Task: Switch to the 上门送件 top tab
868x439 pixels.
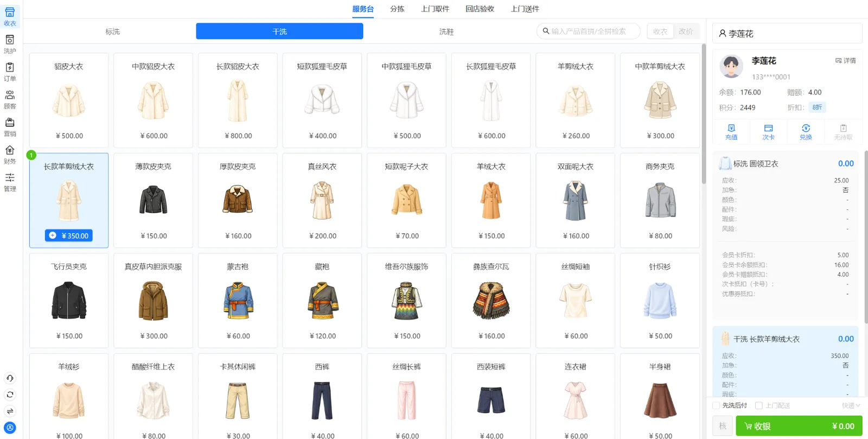Action: (x=525, y=9)
